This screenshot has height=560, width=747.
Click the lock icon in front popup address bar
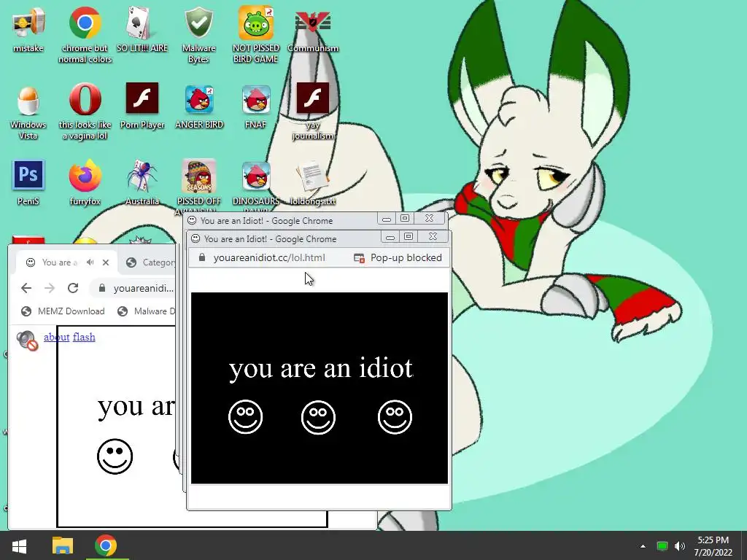pyautogui.click(x=202, y=257)
